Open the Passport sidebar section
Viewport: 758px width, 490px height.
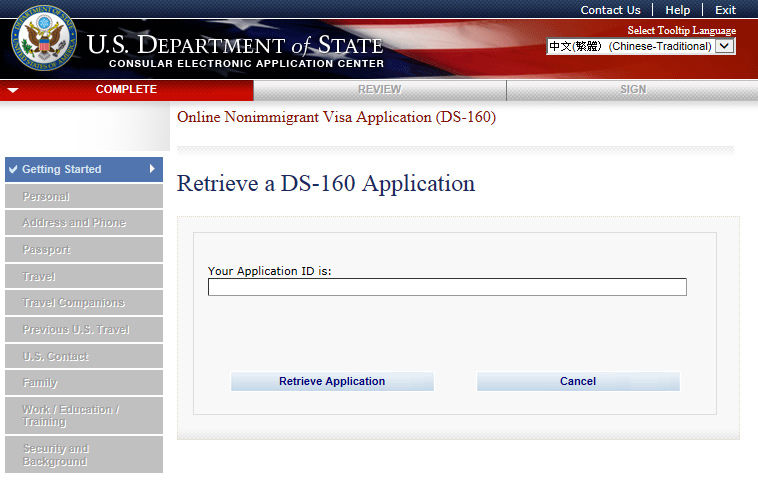coord(84,249)
